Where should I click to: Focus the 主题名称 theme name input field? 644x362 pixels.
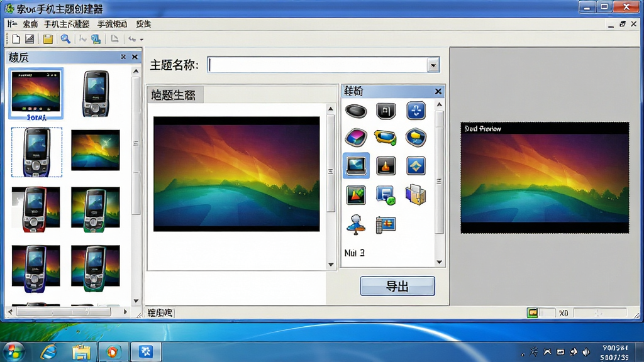[x=318, y=65]
